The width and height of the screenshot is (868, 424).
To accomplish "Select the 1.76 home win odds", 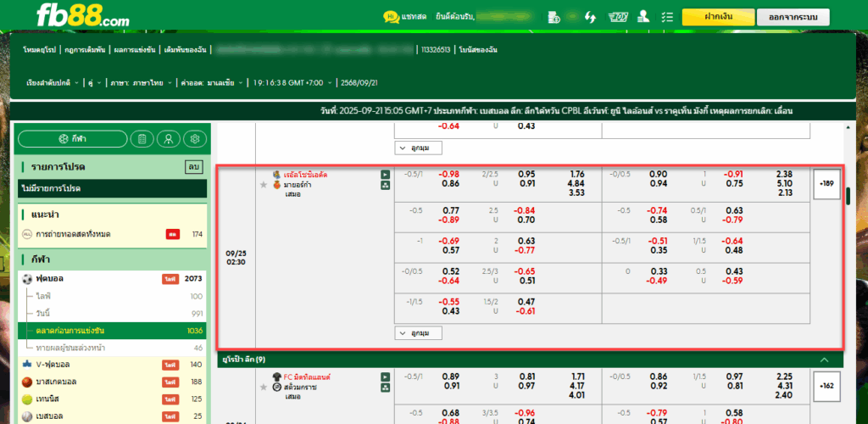I will (x=576, y=175).
